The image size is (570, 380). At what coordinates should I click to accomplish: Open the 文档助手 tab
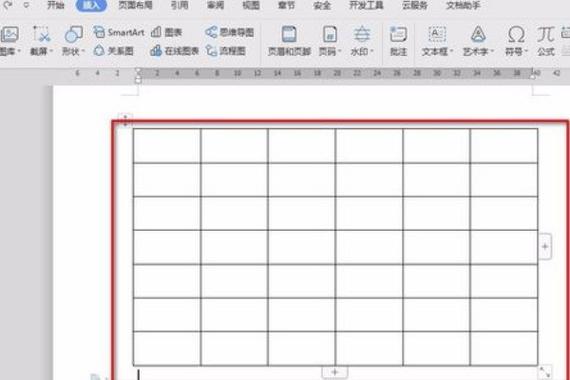pos(463,5)
